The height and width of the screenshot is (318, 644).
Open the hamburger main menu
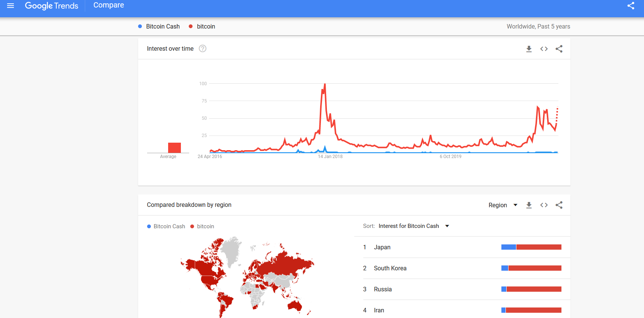11,6
